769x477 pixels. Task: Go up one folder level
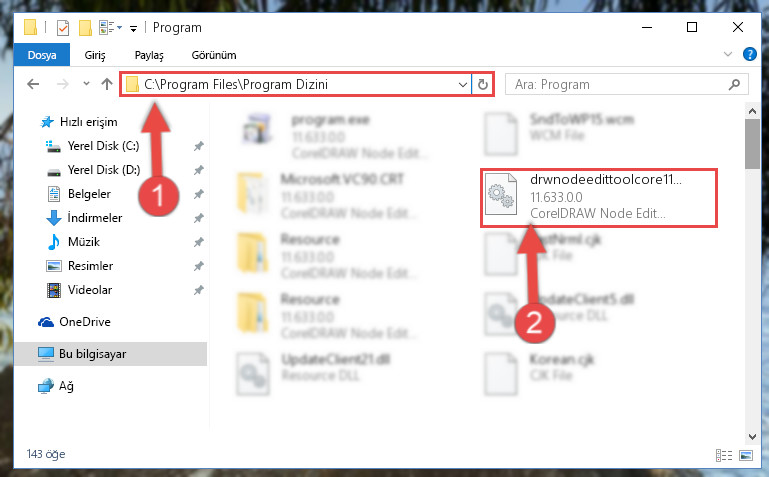[x=107, y=84]
